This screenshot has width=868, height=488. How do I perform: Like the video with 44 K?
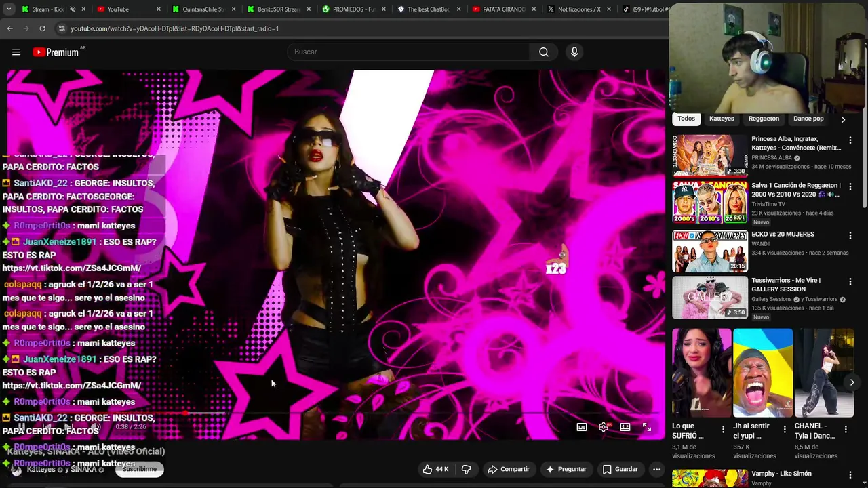pyautogui.click(x=435, y=469)
